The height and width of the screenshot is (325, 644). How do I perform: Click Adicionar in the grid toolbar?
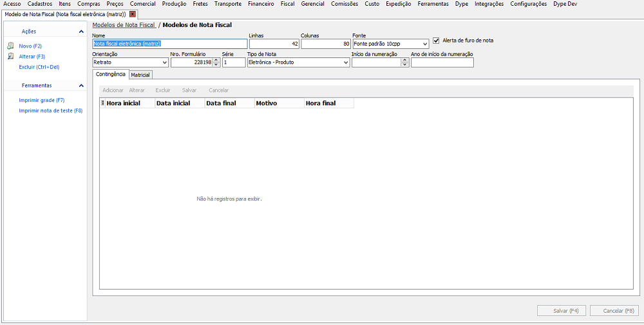113,90
